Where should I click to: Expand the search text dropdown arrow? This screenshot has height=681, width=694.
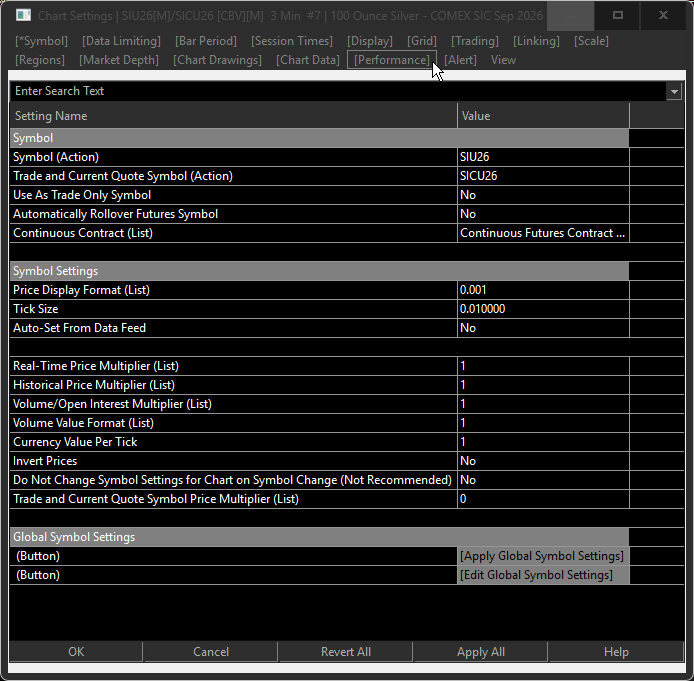point(674,92)
